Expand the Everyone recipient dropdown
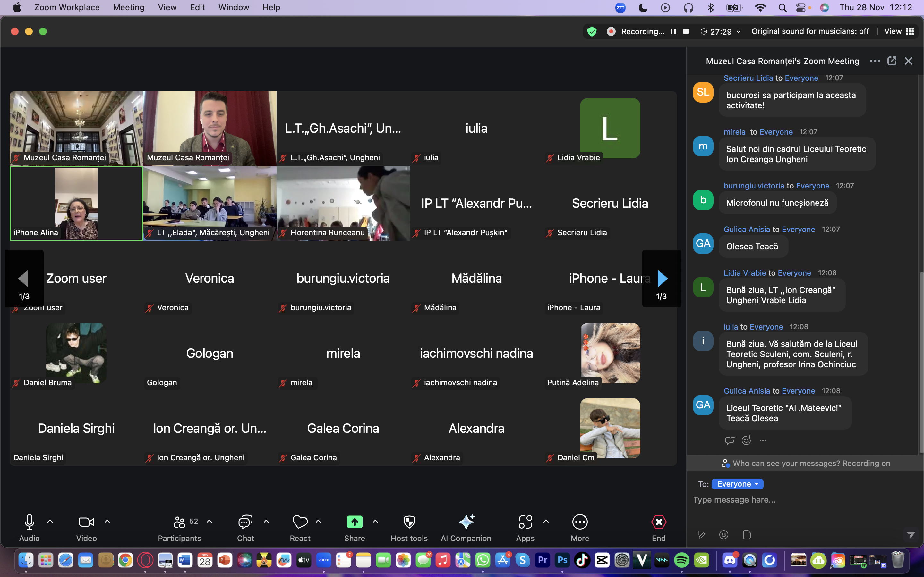 737,484
